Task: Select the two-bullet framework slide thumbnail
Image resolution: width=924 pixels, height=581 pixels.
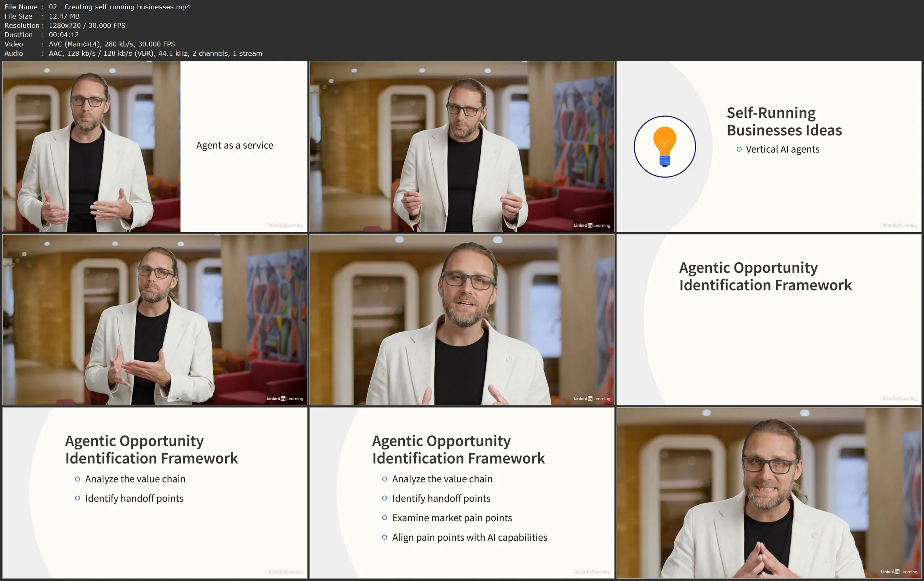Action: 155,493
